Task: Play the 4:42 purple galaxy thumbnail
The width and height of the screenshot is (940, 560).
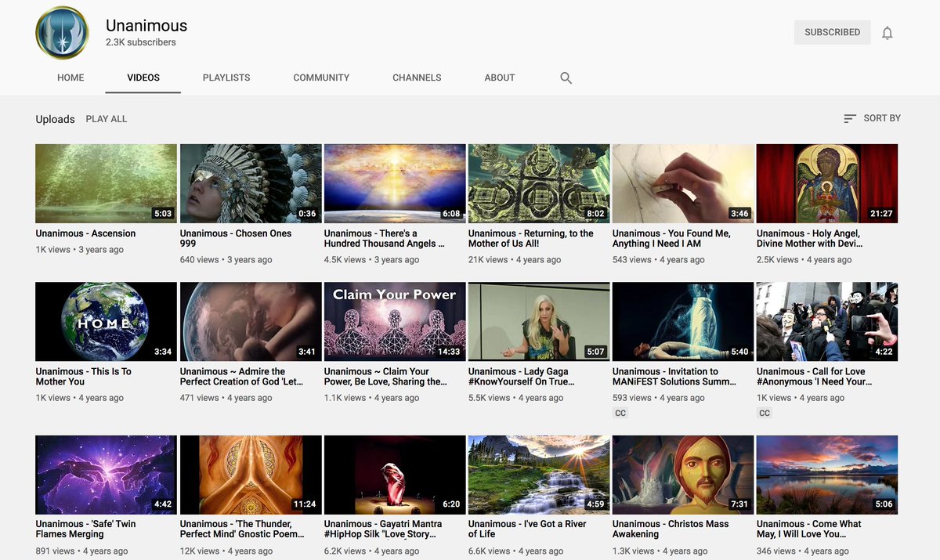Action: click(x=106, y=475)
